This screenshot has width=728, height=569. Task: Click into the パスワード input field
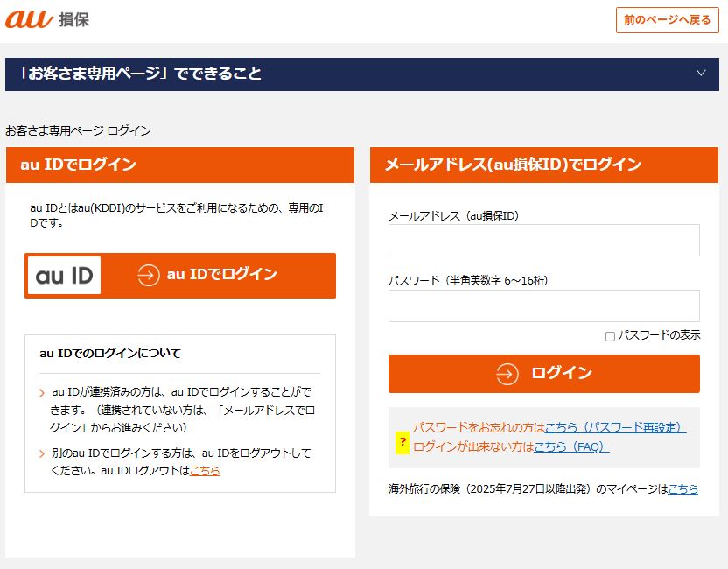click(543, 306)
